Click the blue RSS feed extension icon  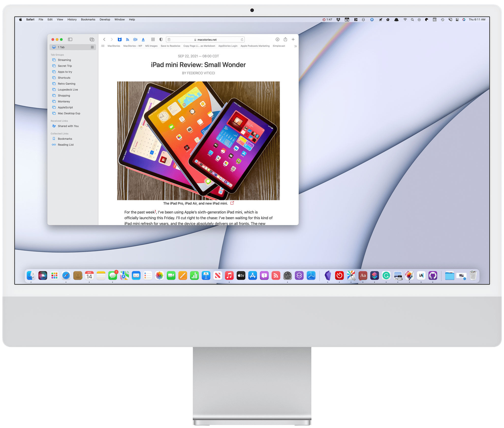click(x=127, y=39)
